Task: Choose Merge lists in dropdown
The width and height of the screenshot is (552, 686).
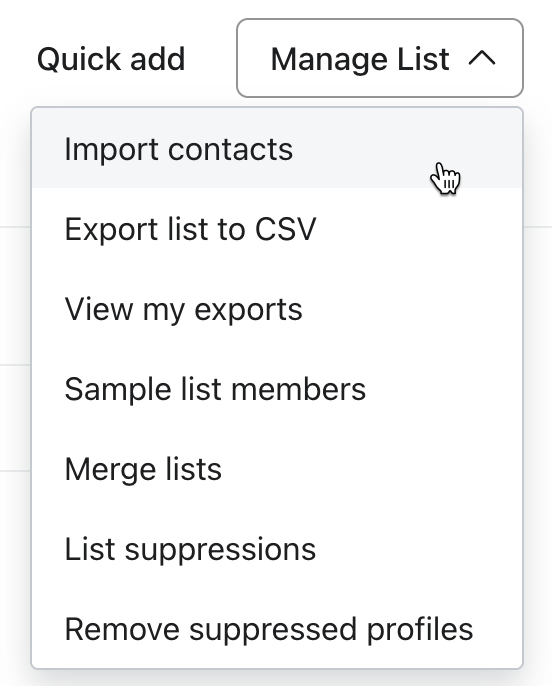Action: pos(277,469)
